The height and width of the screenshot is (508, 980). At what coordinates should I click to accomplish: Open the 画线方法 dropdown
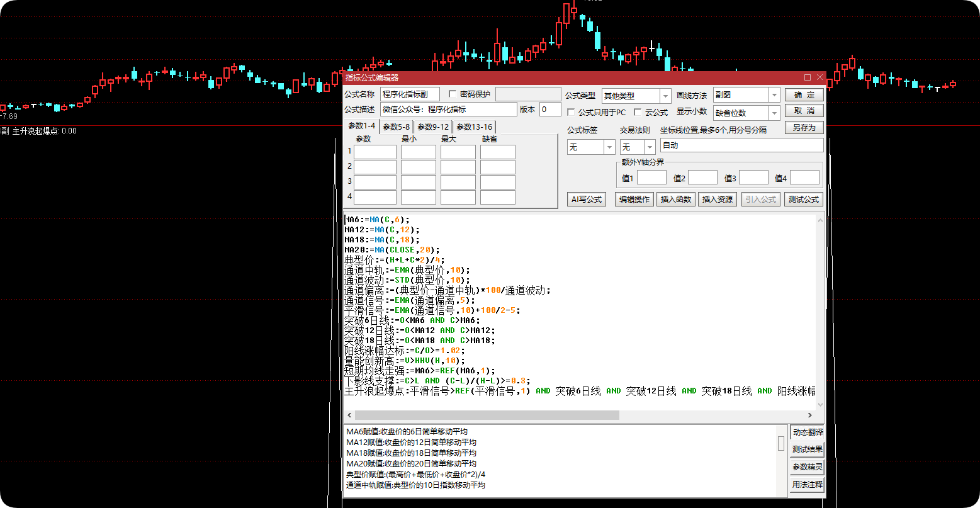click(x=774, y=95)
